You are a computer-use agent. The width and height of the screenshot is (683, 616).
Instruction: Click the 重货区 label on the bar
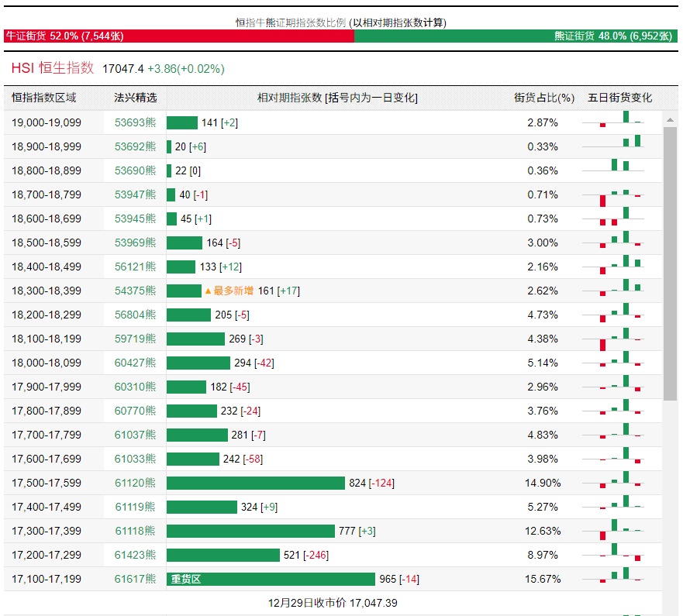(x=186, y=579)
